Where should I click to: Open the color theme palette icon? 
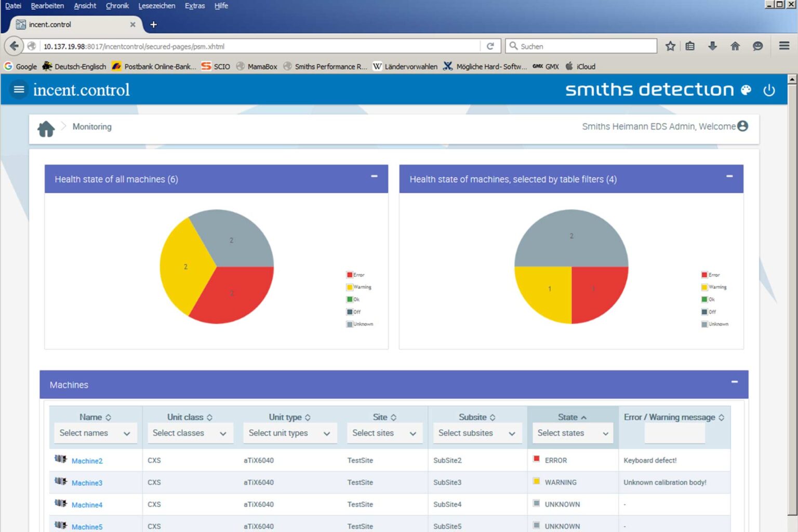tap(746, 90)
